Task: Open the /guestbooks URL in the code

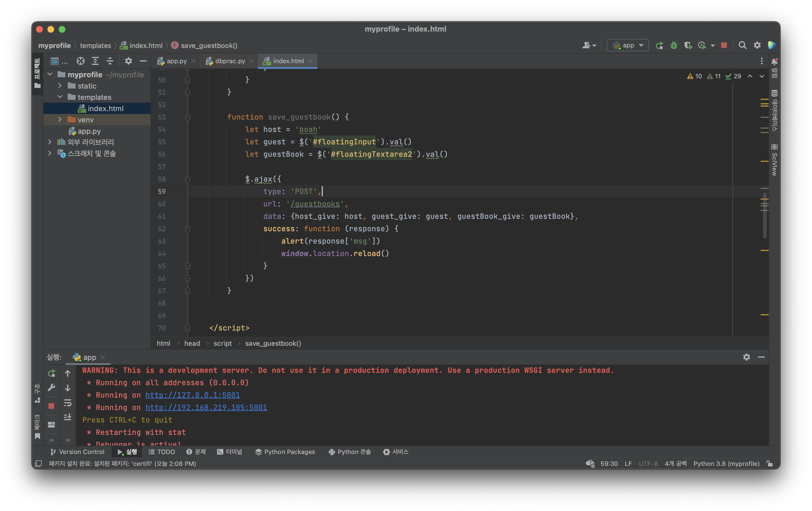Action: point(315,204)
